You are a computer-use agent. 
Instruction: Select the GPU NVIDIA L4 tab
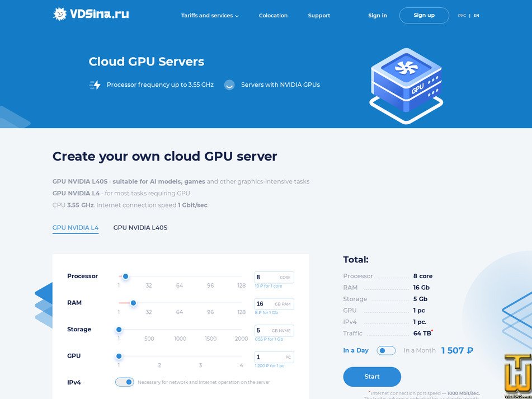pyautogui.click(x=76, y=228)
